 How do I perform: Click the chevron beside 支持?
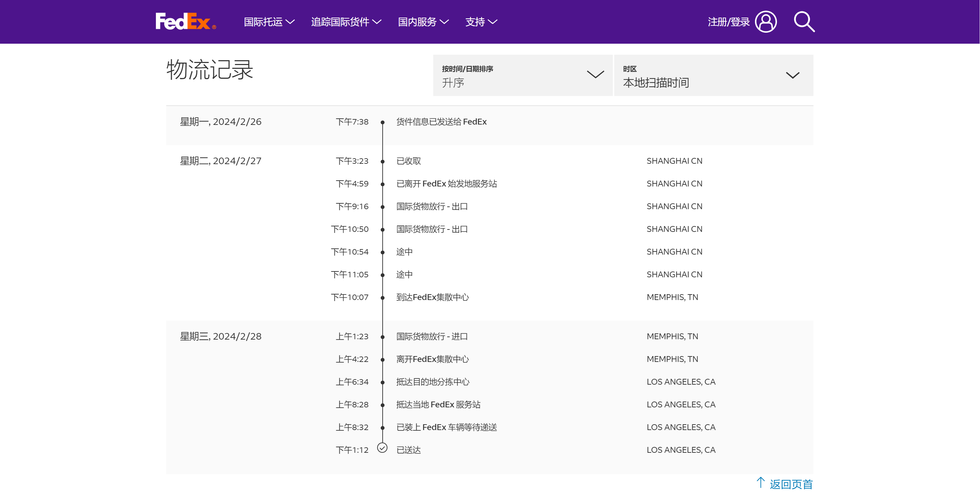493,22
